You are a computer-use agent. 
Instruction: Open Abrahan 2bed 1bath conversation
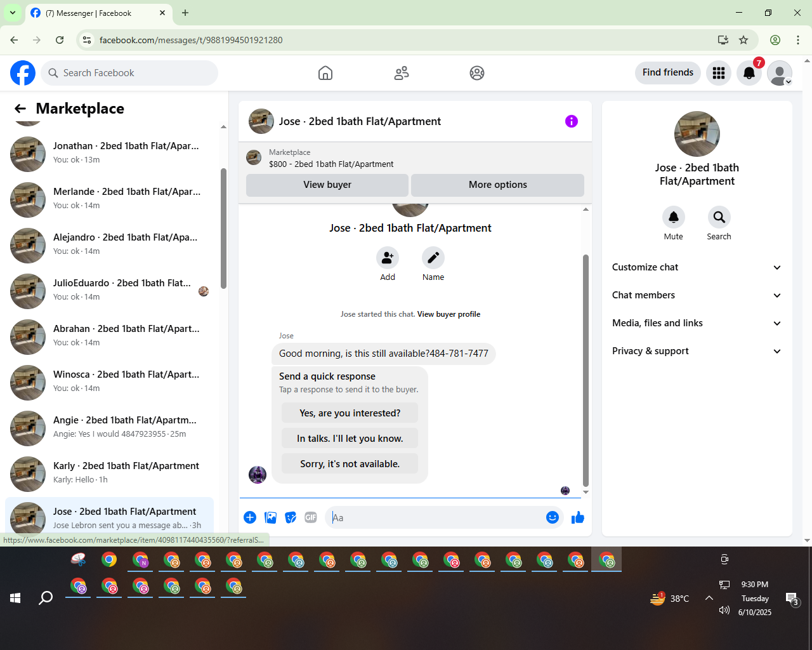[109, 337]
